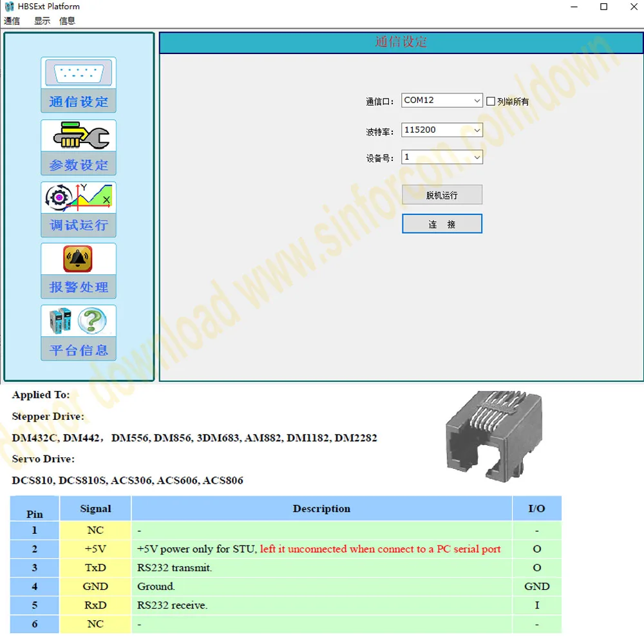Expand the COM12 port dropdown
644x644 pixels.
[x=477, y=100]
